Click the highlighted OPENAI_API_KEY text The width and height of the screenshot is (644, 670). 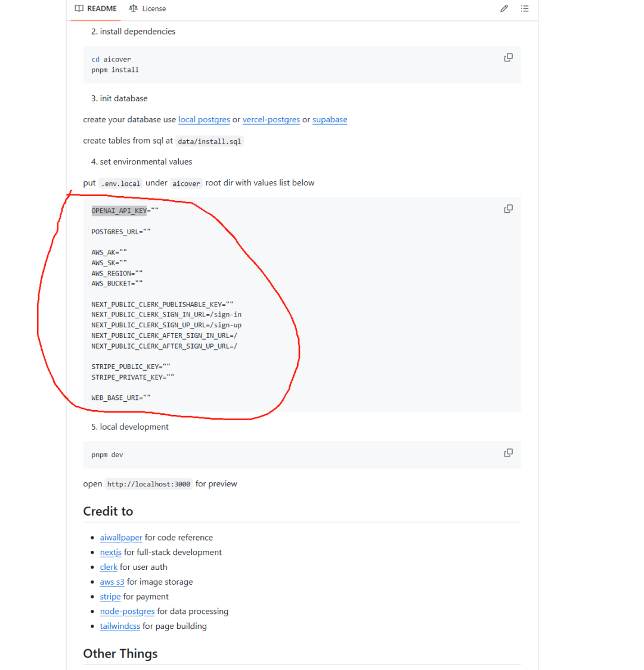point(119,211)
